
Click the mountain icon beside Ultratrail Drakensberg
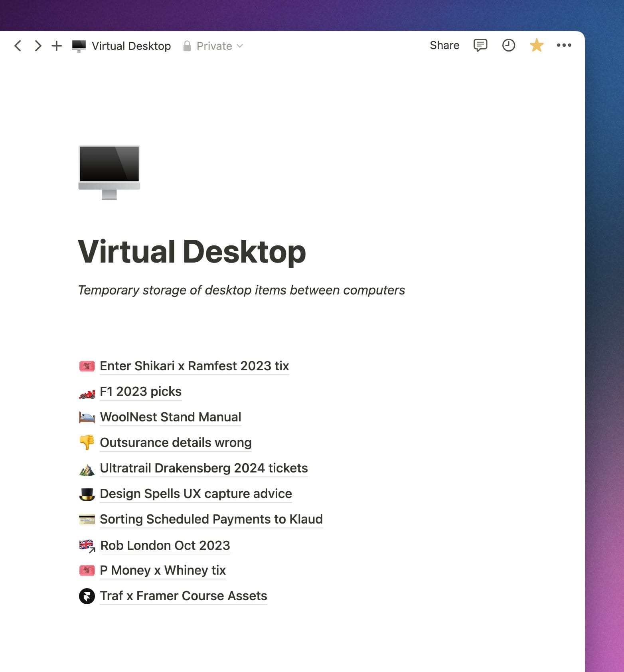click(87, 469)
